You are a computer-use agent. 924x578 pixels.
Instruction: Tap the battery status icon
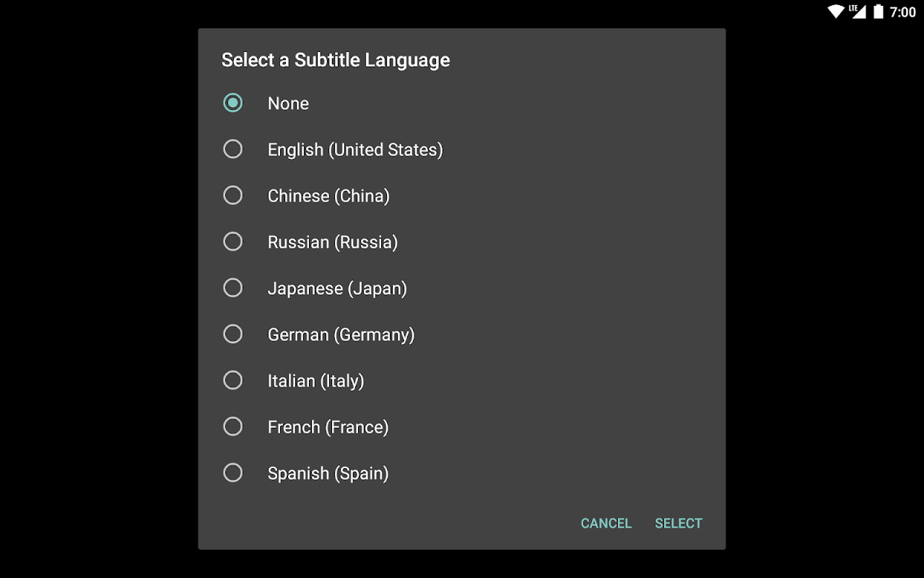[x=879, y=12]
